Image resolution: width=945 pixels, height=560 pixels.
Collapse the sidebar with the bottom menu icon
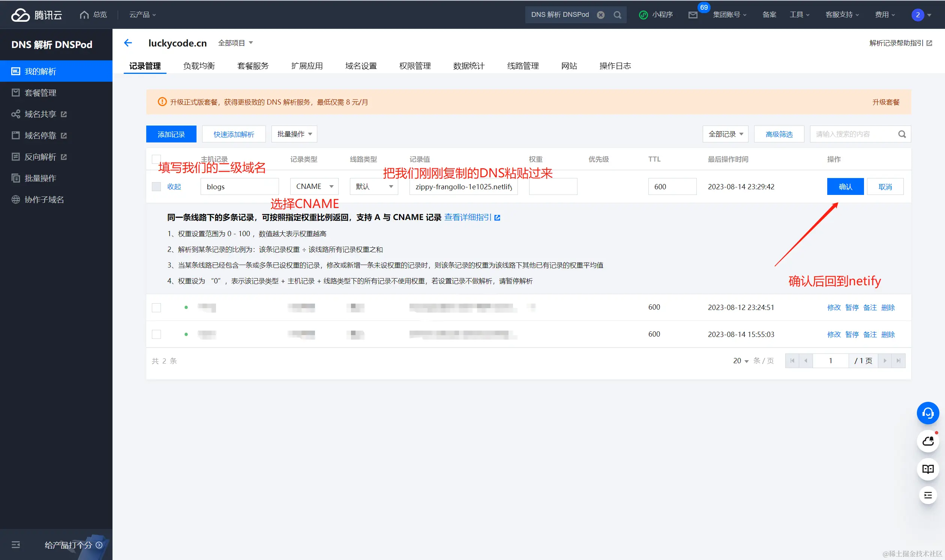click(15, 545)
